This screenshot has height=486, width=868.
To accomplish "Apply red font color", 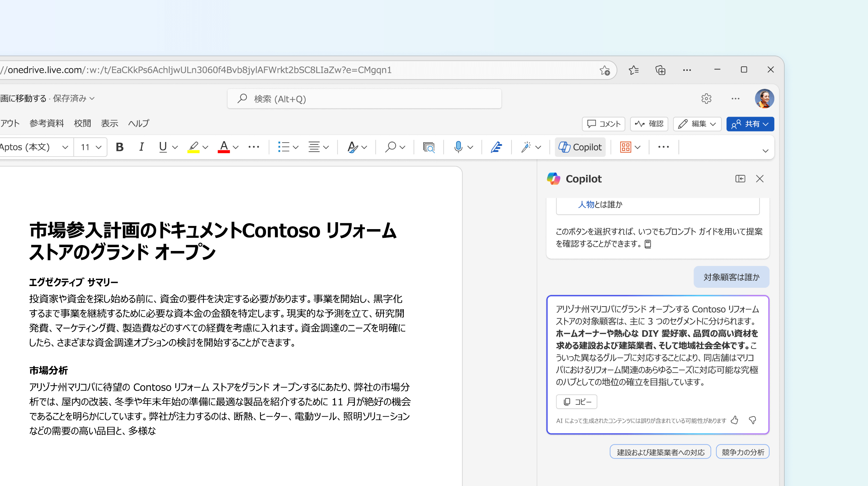I will click(x=224, y=147).
